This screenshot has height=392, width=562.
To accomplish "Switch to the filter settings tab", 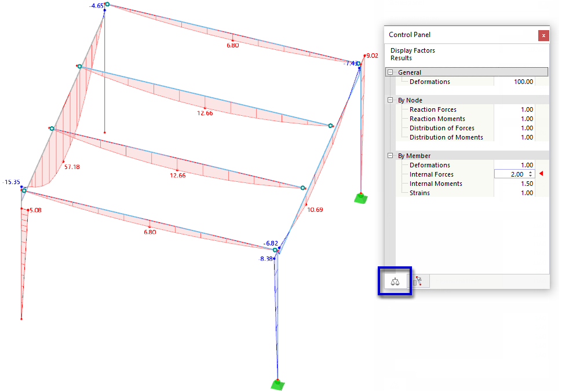I will pyautogui.click(x=419, y=281).
